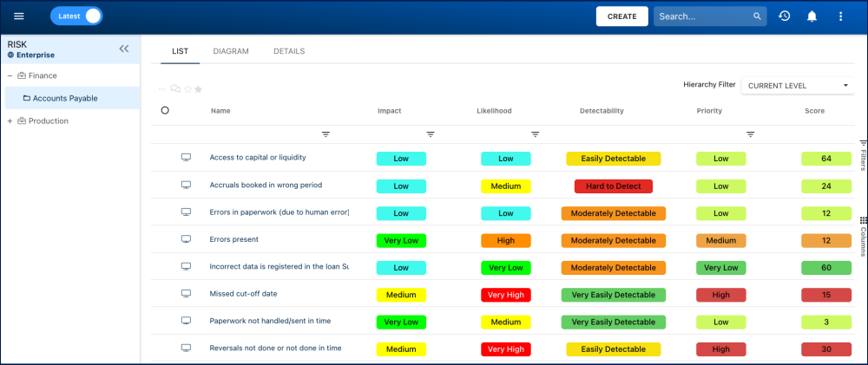Open the ellipsis more actions icon

[x=162, y=89]
